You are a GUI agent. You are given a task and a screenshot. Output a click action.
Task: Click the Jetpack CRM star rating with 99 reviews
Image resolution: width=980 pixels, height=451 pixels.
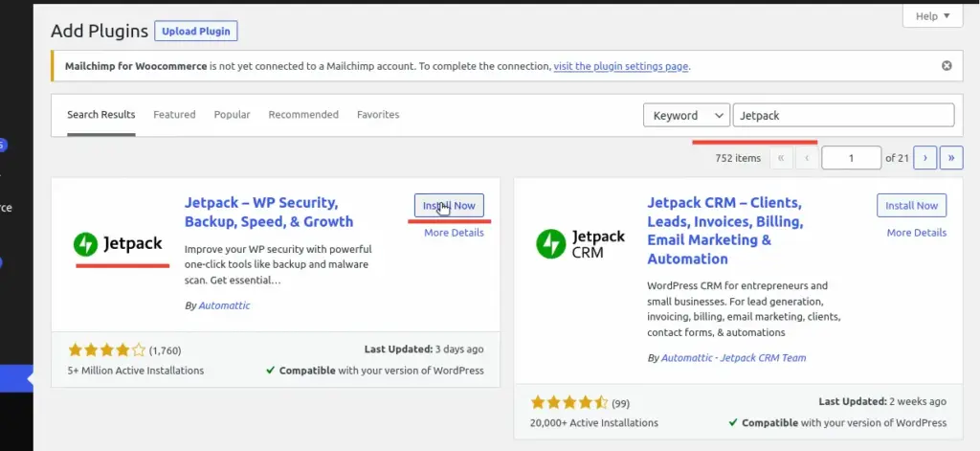pyautogui.click(x=568, y=402)
